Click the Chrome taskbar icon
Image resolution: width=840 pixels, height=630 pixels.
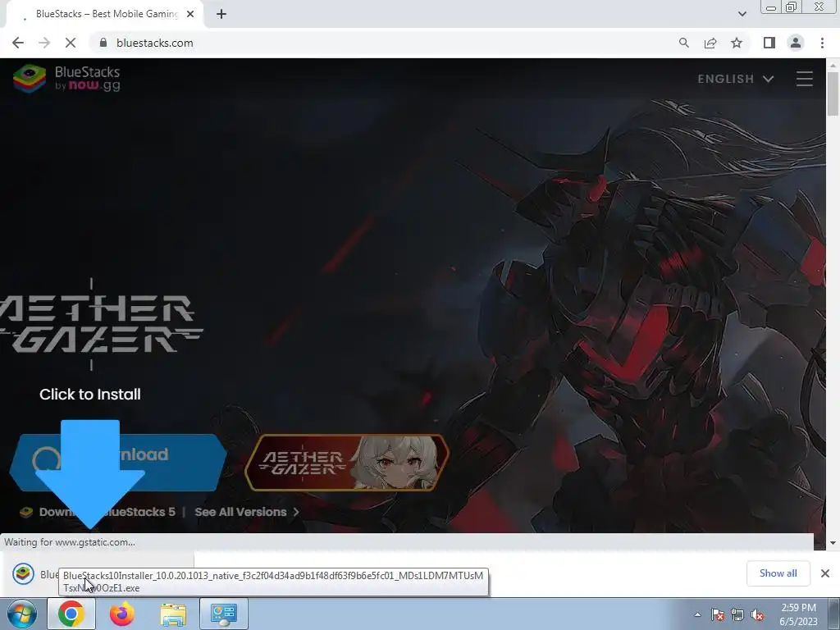click(71, 614)
